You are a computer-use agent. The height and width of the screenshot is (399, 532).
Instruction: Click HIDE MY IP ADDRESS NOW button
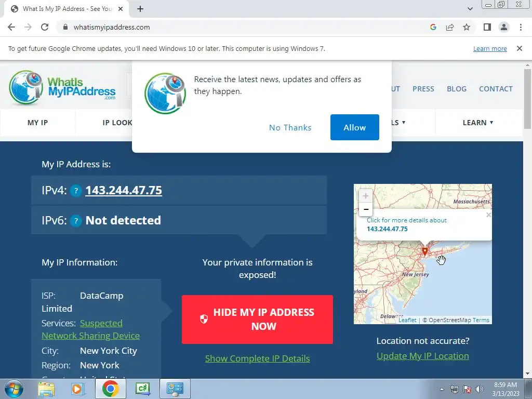pos(257,320)
